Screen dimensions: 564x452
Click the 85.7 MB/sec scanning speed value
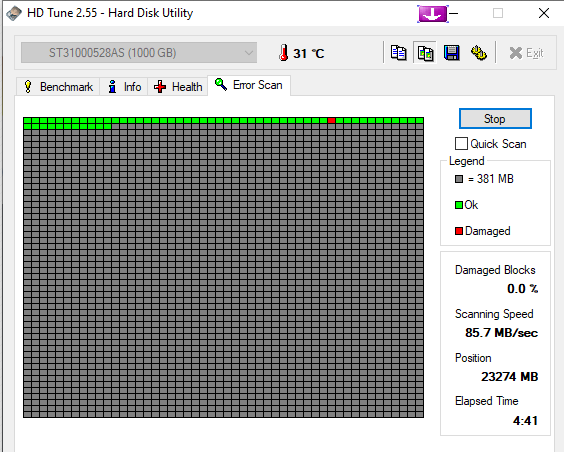(x=501, y=333)
